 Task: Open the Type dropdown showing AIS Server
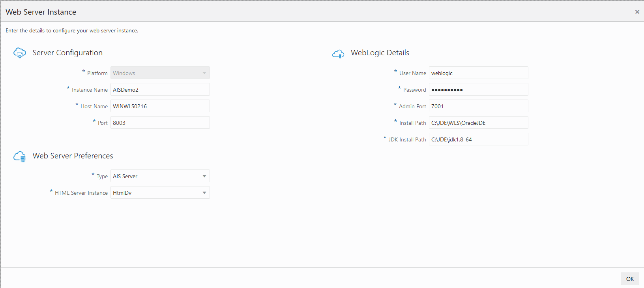(x=160, y=176)
